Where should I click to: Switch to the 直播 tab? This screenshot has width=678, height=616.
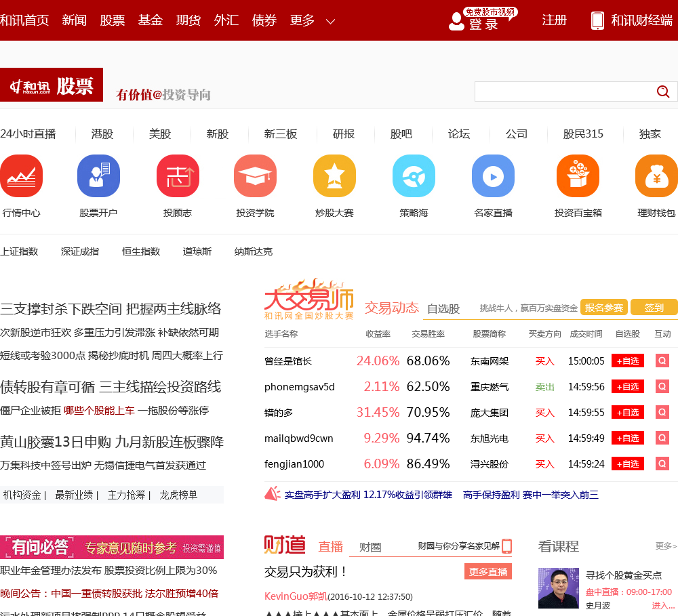[x=331, y=546]
